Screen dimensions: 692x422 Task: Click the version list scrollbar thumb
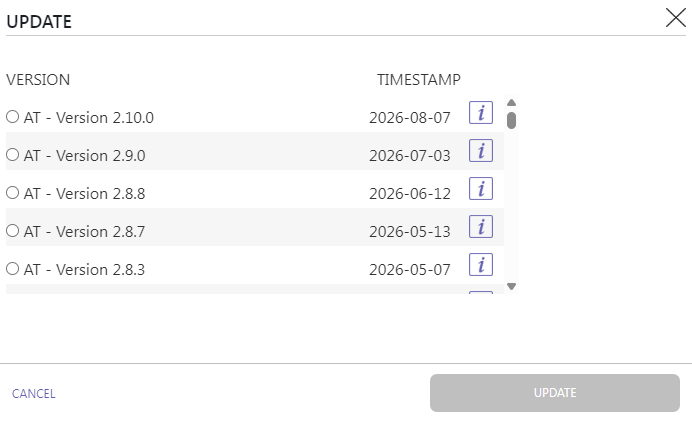pos(511,121)
